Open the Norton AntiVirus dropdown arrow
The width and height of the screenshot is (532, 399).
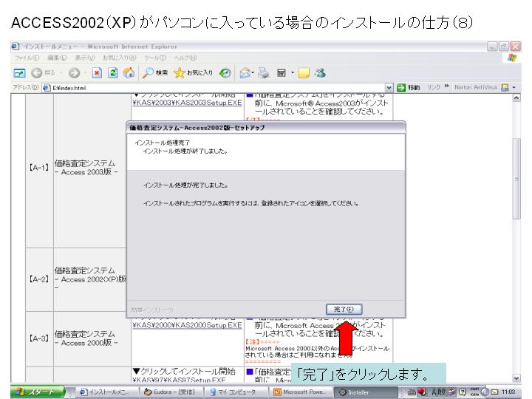click(514, 87)
